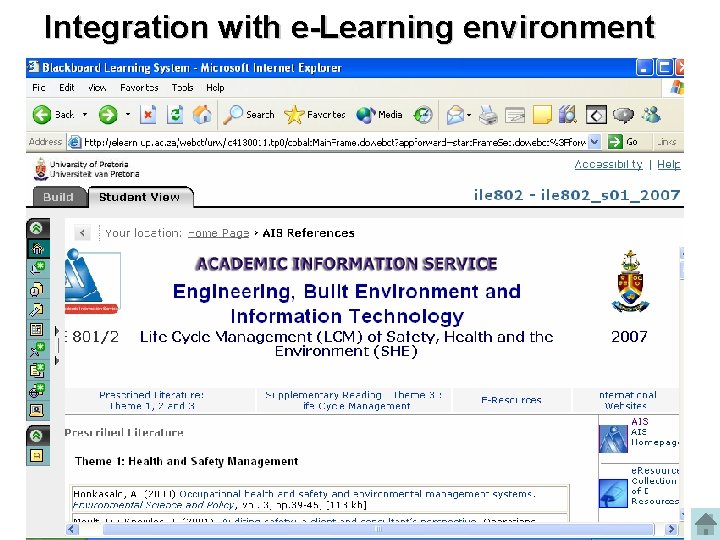720x540 pixels.
Task: Click the table grid sidebar icon
Action: (37, 330)
